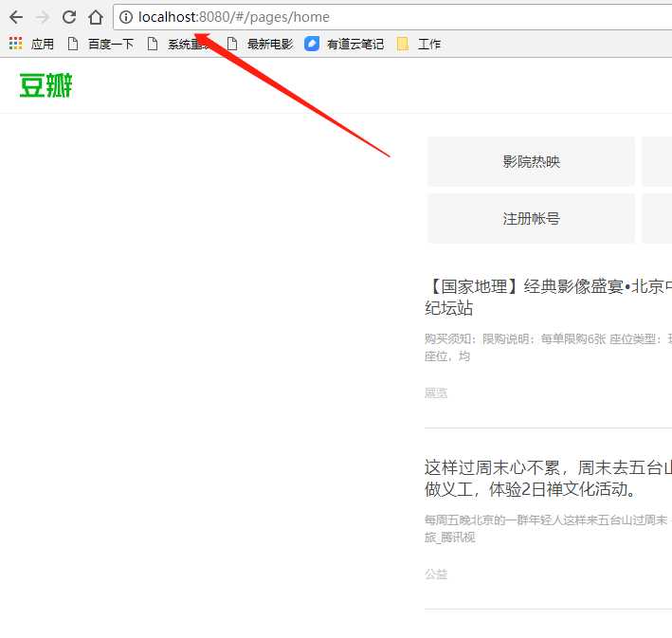Go to browser home page icon
This screenshot has width=672, height=638.
pos(96,17)
